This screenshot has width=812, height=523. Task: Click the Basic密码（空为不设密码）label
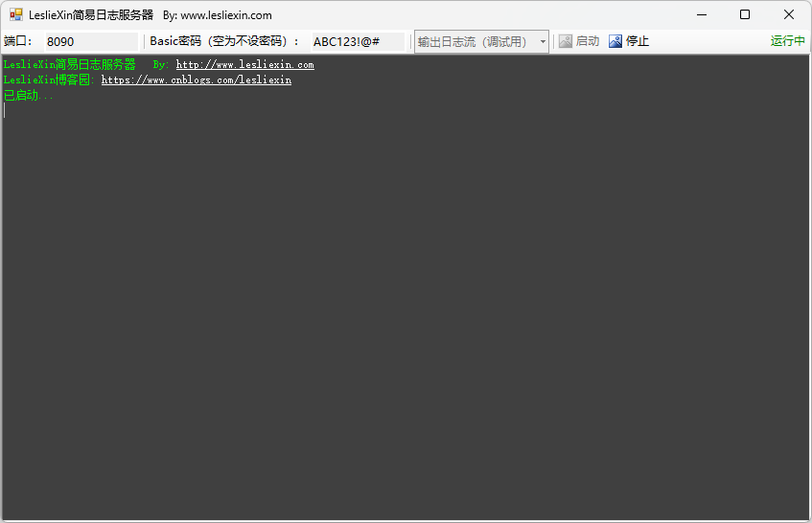click(223, 41)
